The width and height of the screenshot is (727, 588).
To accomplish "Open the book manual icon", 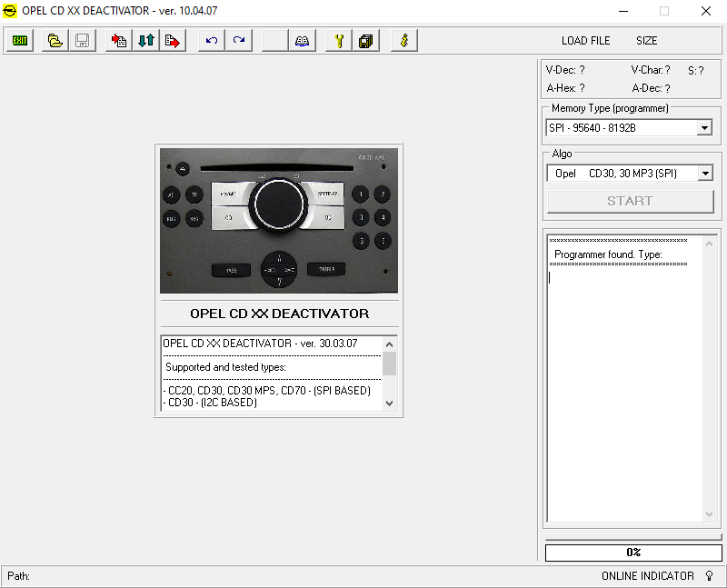I will click(303, 40).
